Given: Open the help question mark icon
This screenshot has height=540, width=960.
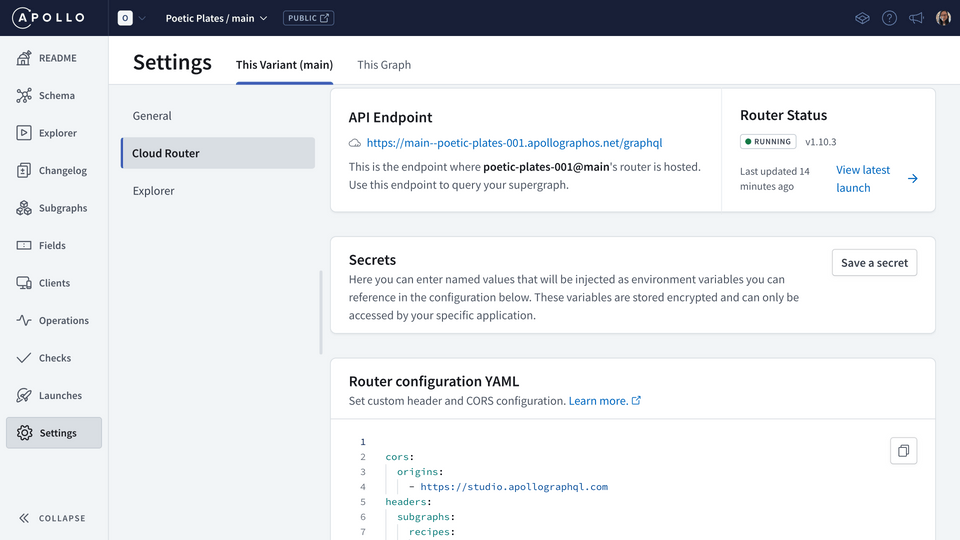Looking at the screenshot, I should pyautogui.click(x=889, y=18).
